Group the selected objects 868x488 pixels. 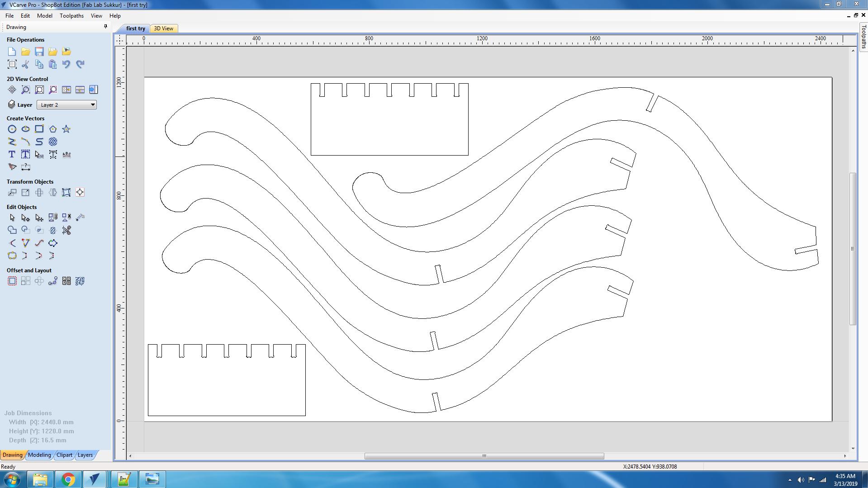pos(53,218)
